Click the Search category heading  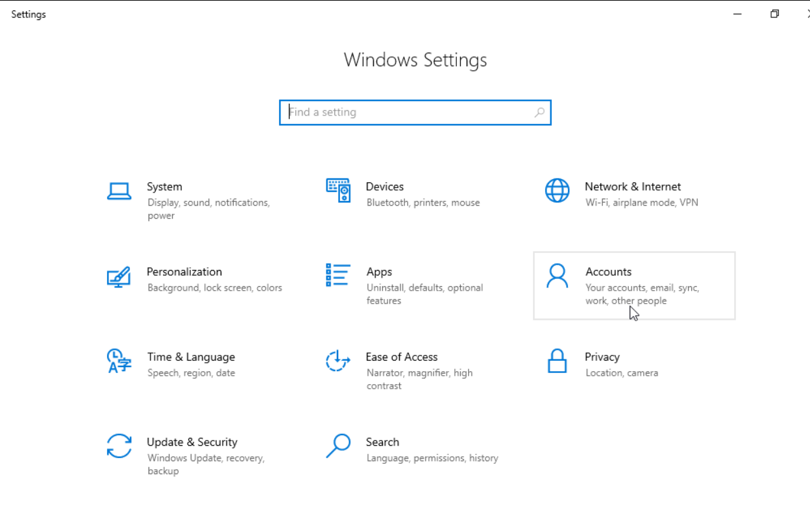[x=382, y=442]
